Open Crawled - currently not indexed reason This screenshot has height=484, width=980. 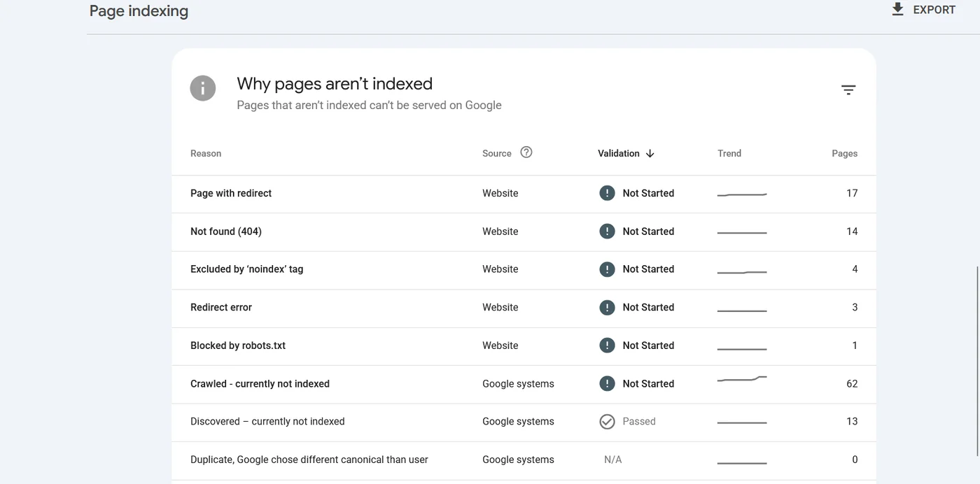coord(260,383)
